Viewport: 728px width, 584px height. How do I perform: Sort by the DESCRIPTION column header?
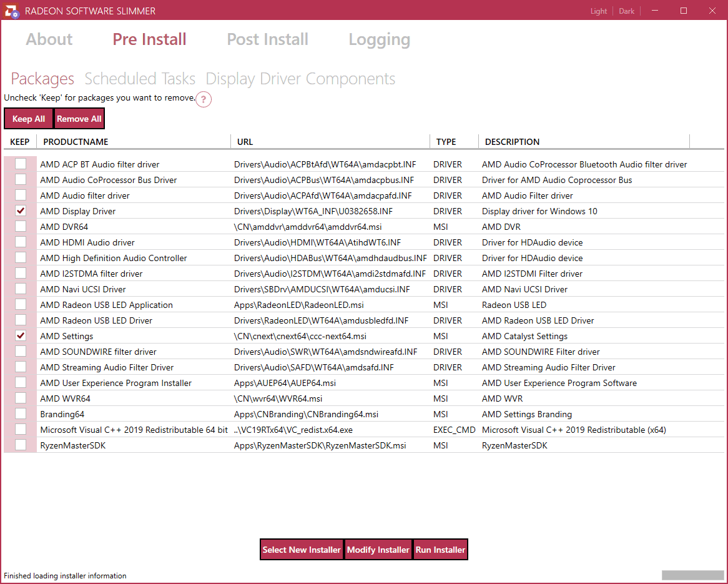tap(584, 142)
